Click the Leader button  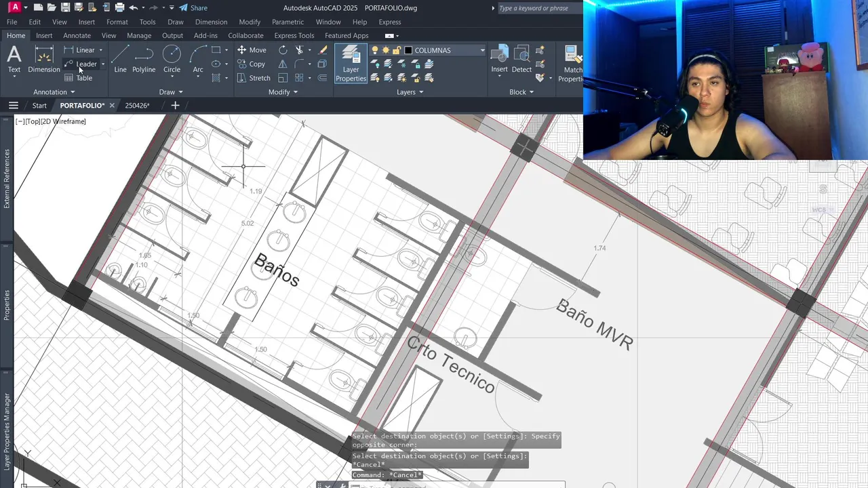81,64
